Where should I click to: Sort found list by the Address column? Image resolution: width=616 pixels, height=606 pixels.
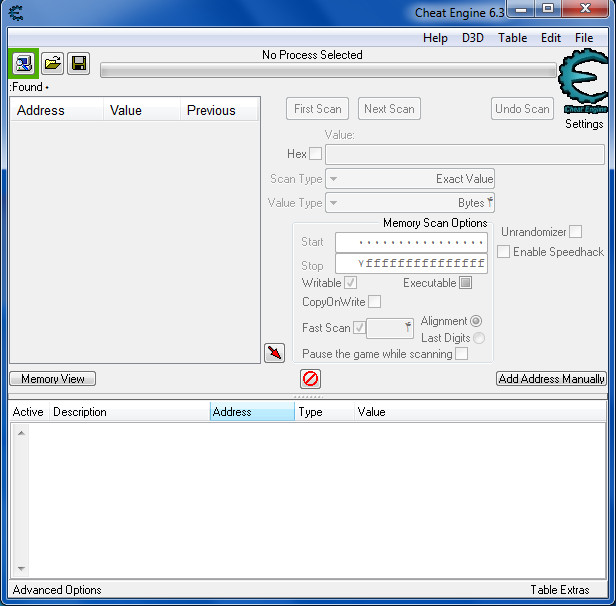(x=57, y=110)
